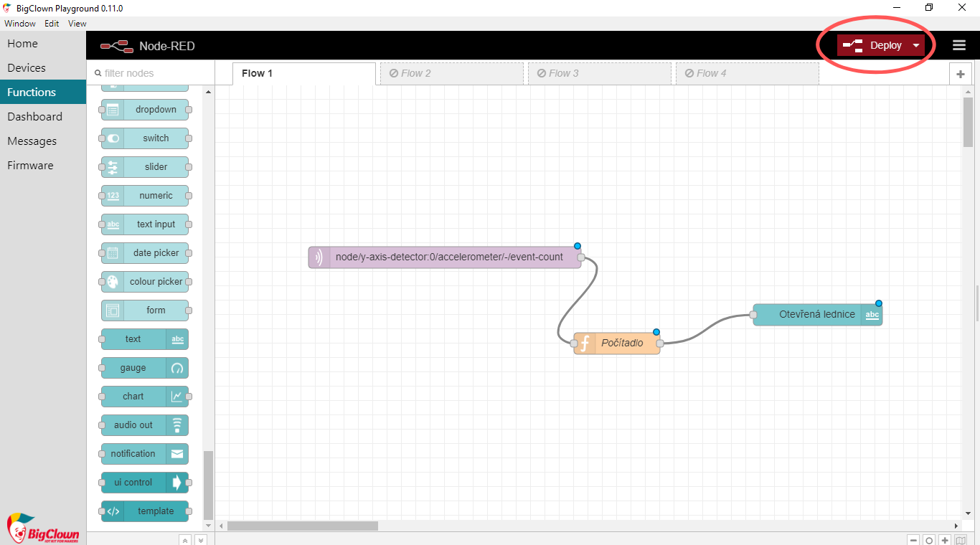
Task: Select the gauge palette node
Action: (145, 368)
